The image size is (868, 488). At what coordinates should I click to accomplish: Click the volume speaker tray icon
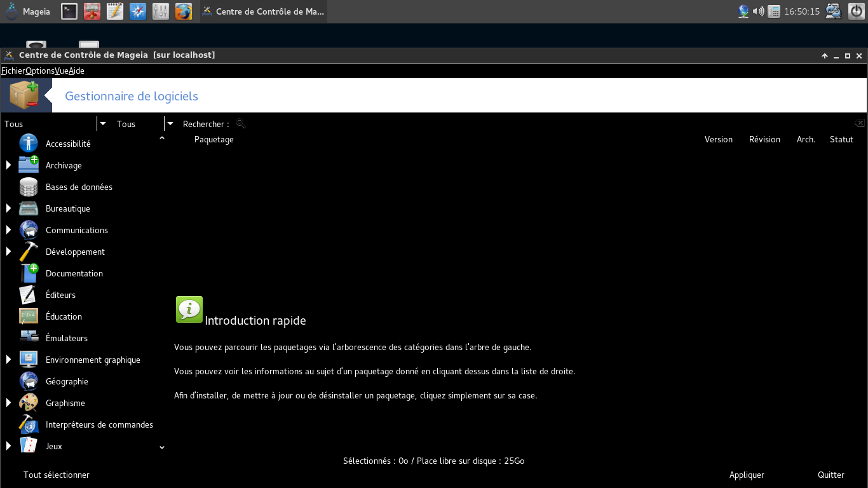[759, 11]
